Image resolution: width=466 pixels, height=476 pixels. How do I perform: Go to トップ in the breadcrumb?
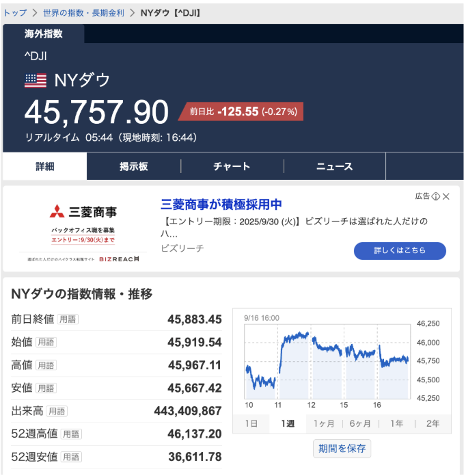15,13
